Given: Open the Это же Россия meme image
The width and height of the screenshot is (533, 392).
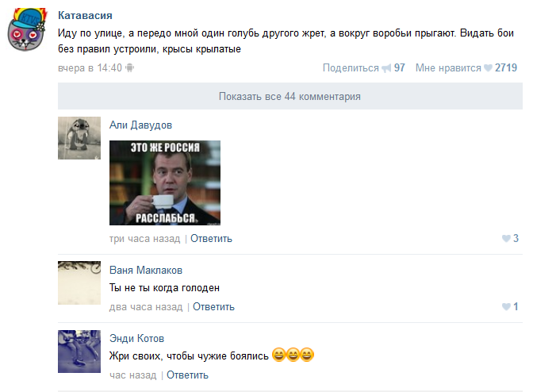Looking at the screenshot, I should coord(165,183).
